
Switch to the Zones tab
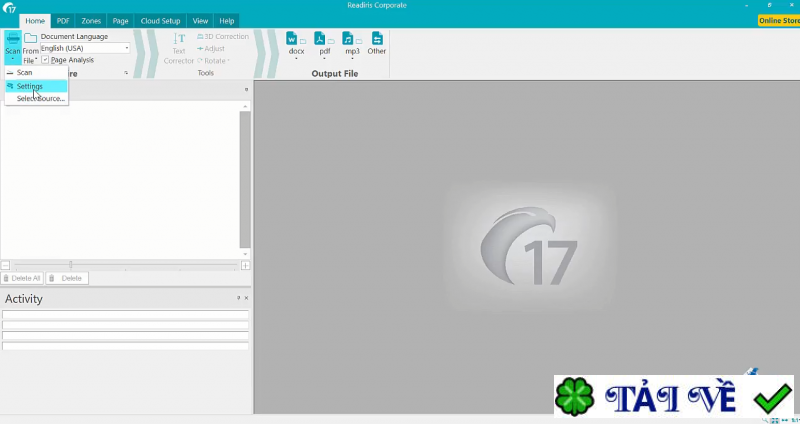click(91, 21)
